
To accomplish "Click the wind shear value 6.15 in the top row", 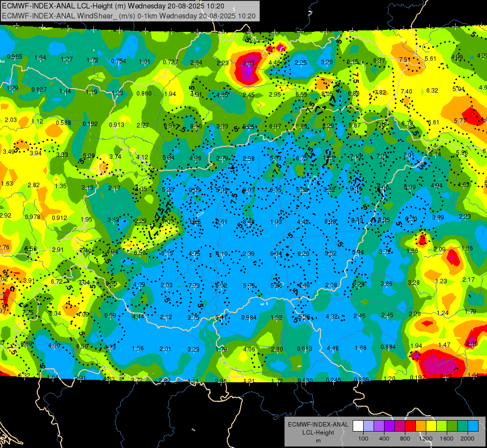I will 353,62.
